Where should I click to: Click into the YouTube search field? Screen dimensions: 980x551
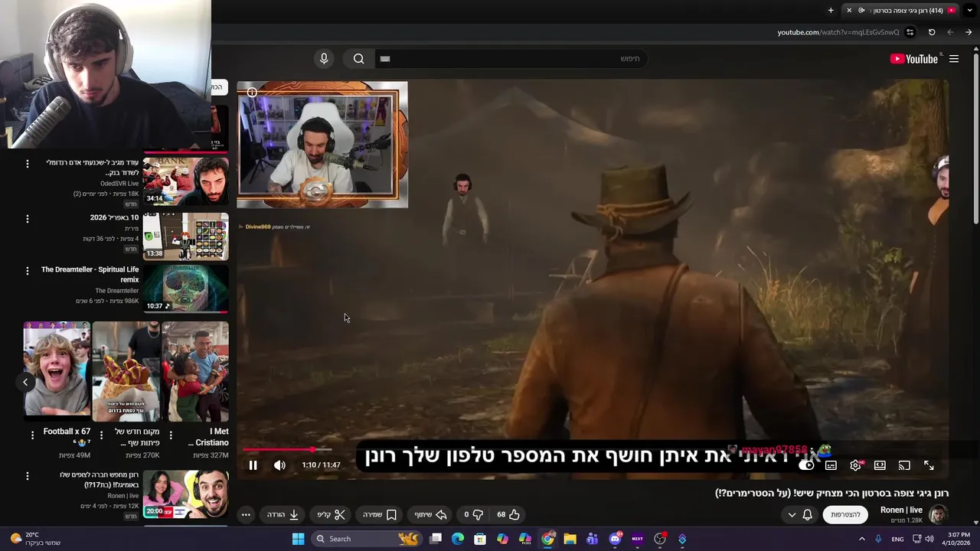click(511, 59)
